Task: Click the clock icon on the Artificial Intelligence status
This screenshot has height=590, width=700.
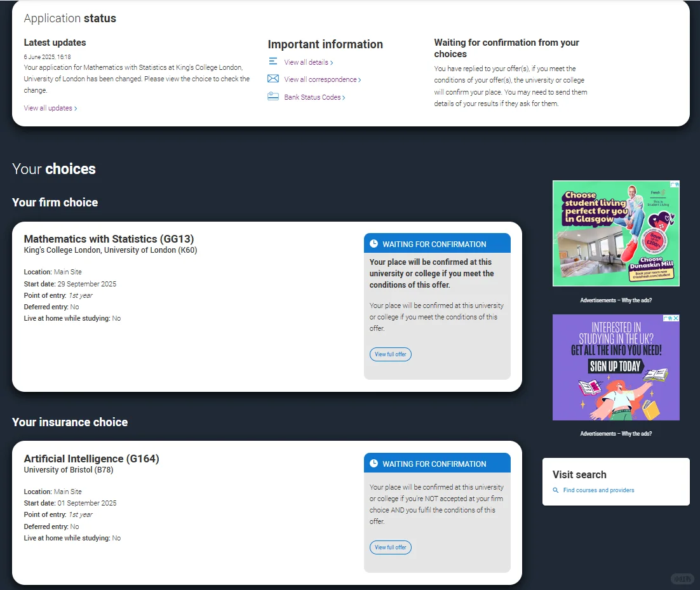Action: tap(374, 463)
